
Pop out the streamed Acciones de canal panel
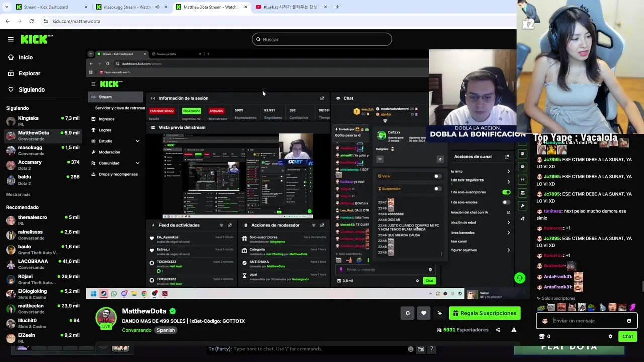click(x=507, y=157)
